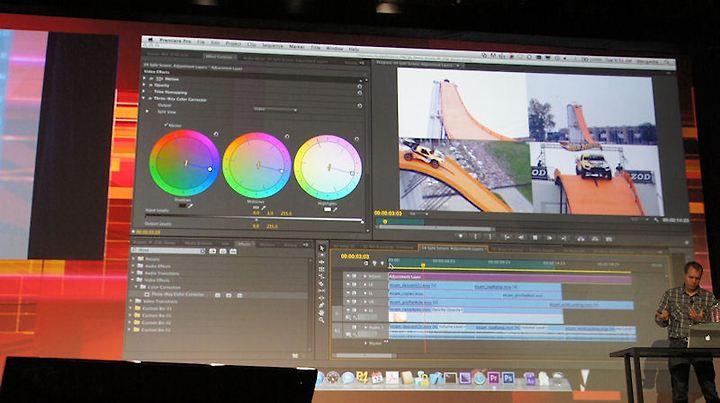Toggle 32-bit Color filter in Effects panel
The image size is (720, 403).
(x=223, y=251)
